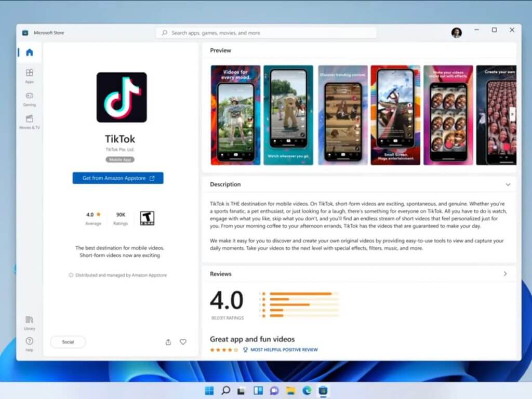This screenshot has height=399, width=532.
Task: Open the Windows Start menu
Action: 209,391
